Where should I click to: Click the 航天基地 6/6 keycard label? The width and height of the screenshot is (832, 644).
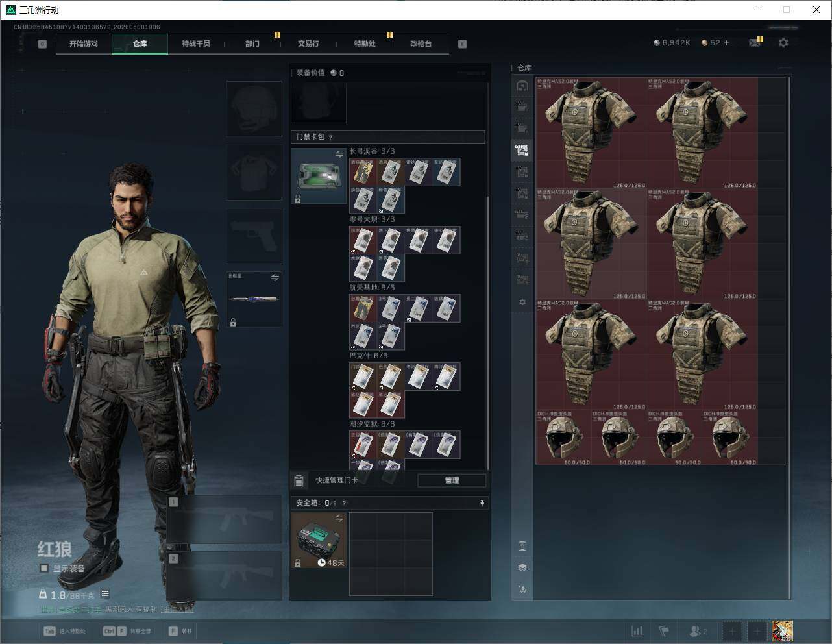[372, 288]
